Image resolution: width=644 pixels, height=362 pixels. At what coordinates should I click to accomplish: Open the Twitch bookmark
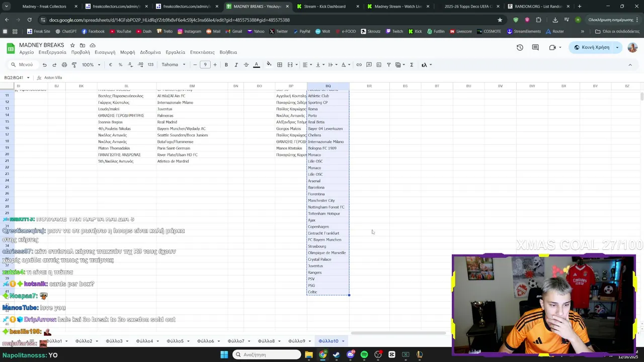pos(394,31)
